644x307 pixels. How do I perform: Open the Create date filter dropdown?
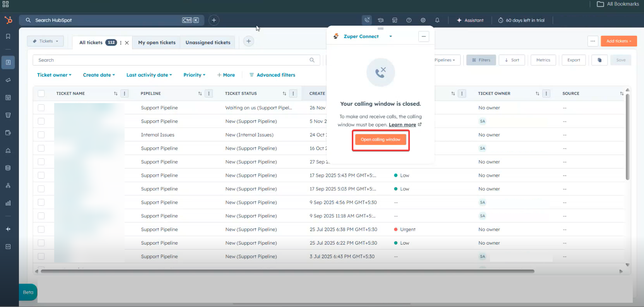coord(99,75)
